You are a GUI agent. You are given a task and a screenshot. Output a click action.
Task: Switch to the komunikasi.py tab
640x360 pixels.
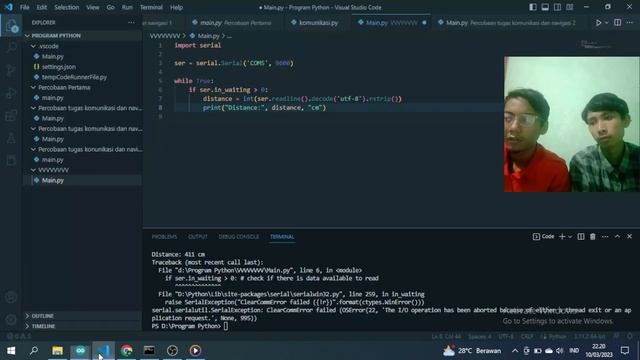315,23
